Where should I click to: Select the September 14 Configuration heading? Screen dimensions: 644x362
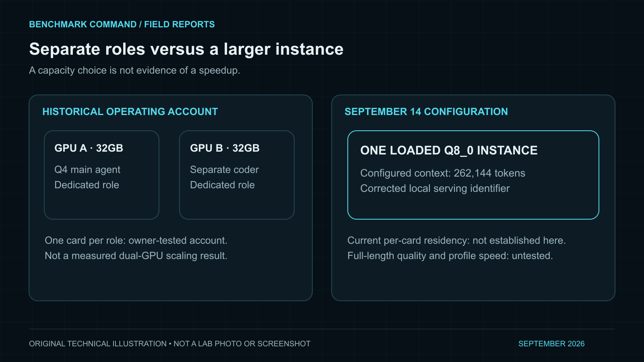pyautogui.click(x=426, y=111)
